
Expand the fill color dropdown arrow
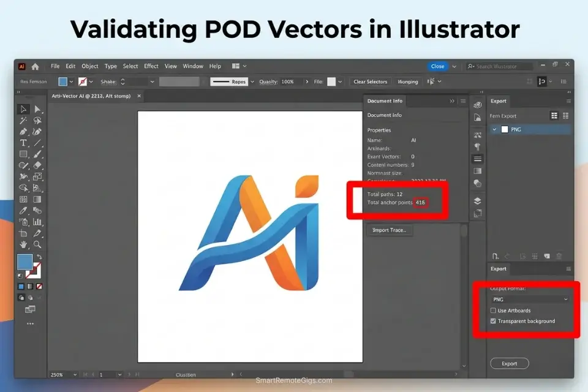(71, 81)
